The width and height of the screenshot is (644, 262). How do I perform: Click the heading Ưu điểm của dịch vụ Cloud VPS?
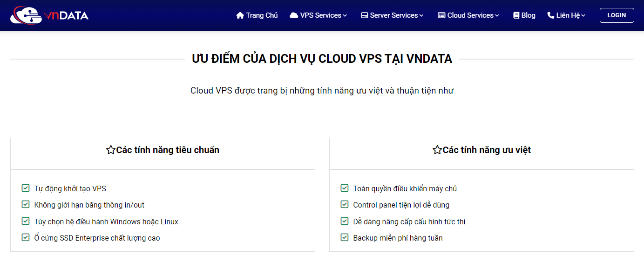click(322, 59)
